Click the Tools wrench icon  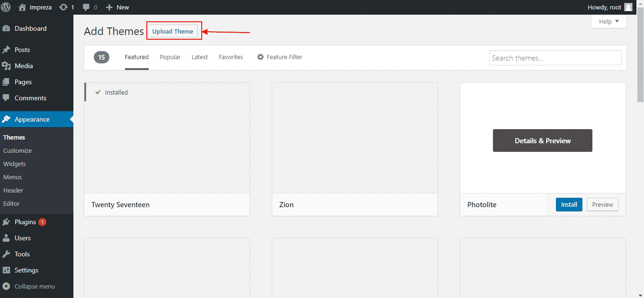click(x=6, y=254)
